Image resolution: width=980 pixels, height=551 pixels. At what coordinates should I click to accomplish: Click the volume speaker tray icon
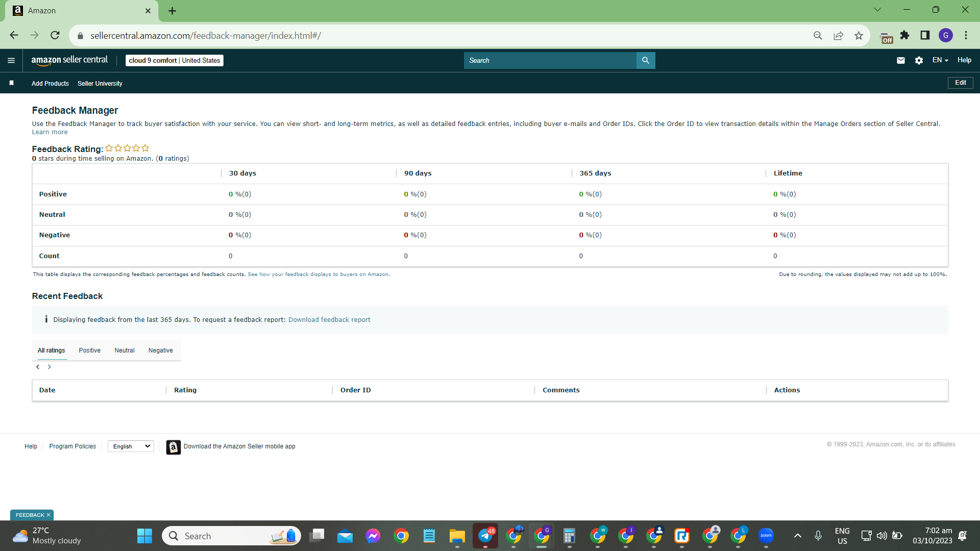pyautogui.click(x=881, y=536)
